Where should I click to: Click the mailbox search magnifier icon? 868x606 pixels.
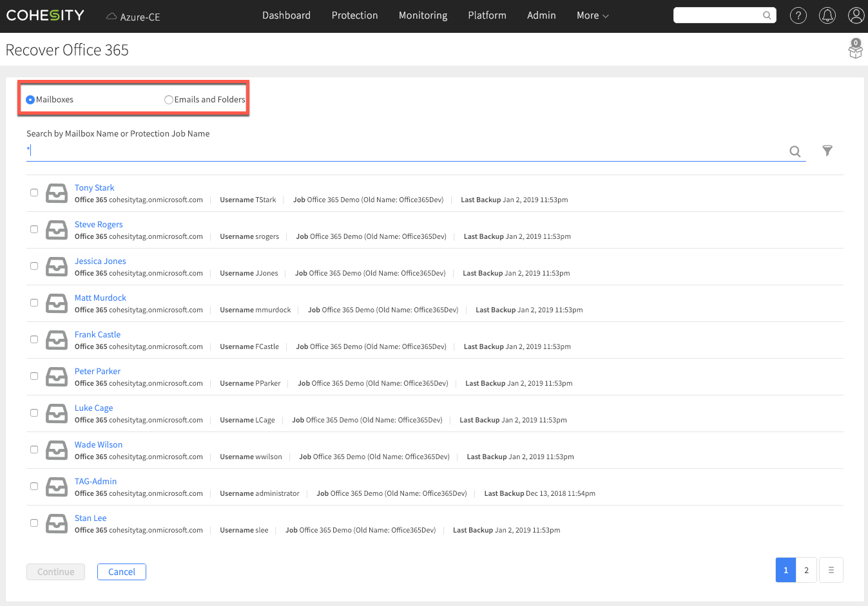pos(795,151)
